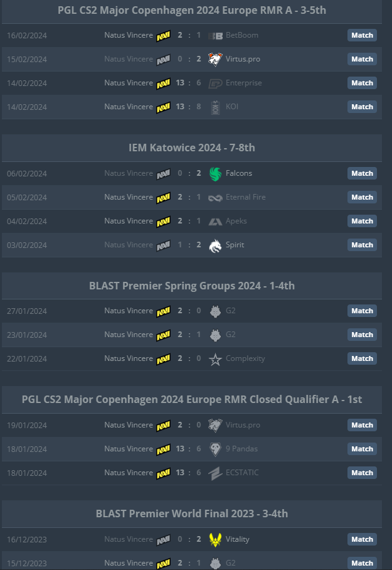The height and width of the screenshot is (570, 392).
Task: Open the Match button for the Vitality game
Action: [362, 539]
